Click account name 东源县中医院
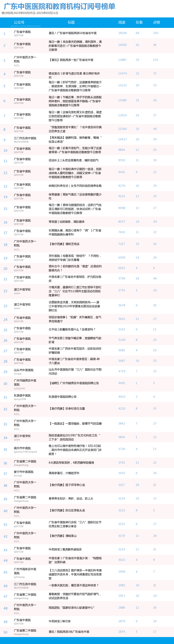The width and height of the screenshot is (174, 644). tap(22, 396)
